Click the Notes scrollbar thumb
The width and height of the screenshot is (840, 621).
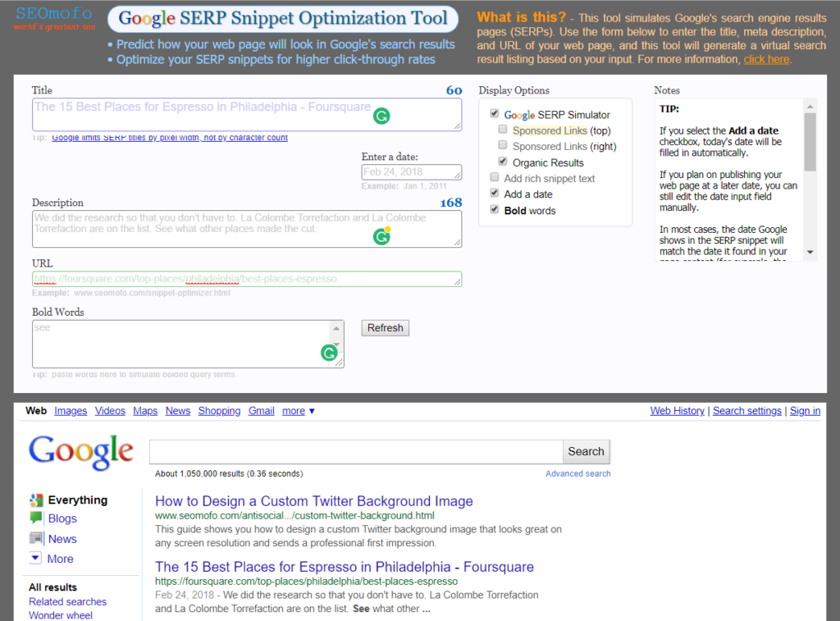point(810,142)
